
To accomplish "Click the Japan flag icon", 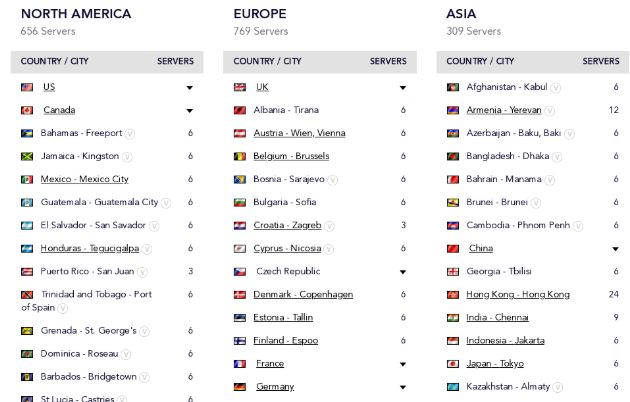I will coord(453,364).
